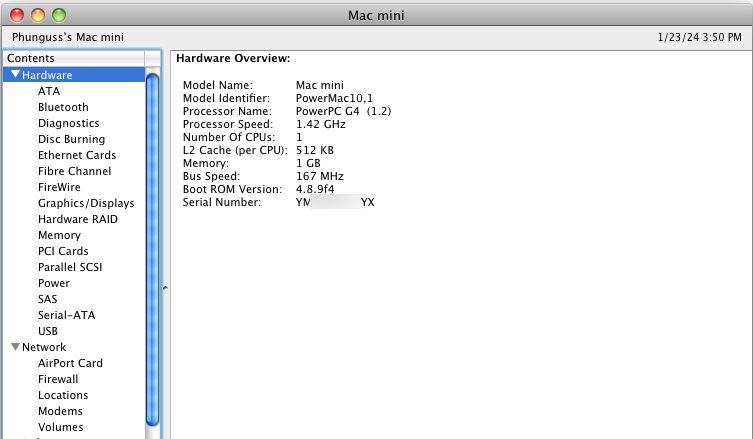753x439 pixels.
Task: Select Disc Burning in the sidebar
Action: (72, 139)
